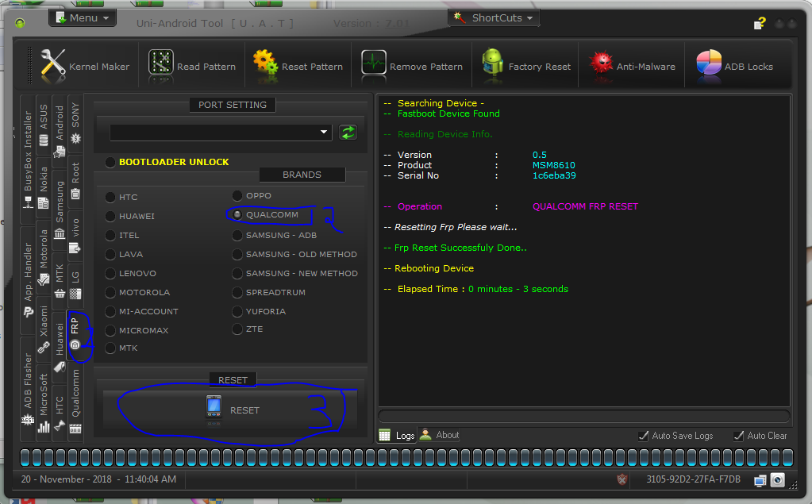Select the SPREADTRUM brand radio button
Image resolution: width=812 pixels, height=504 pixels.
[237, 292]
